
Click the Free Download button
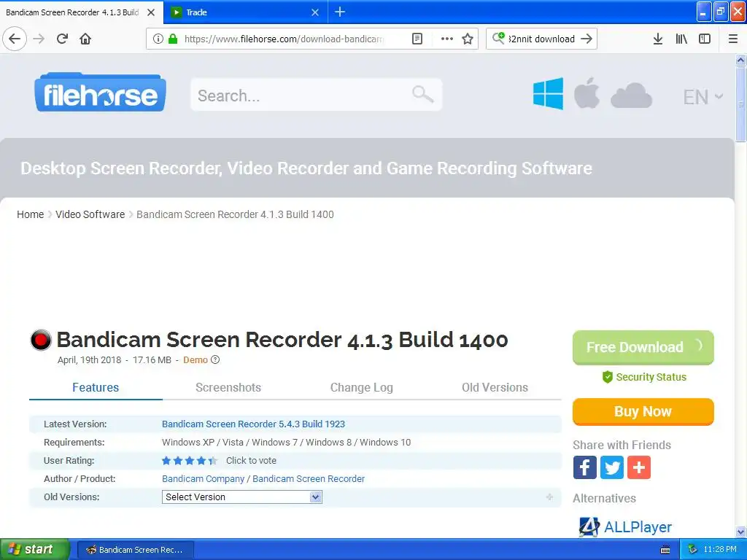643,347
